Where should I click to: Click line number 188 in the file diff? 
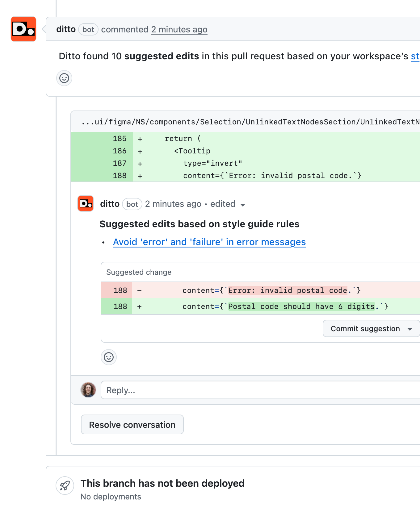point(120,176)
